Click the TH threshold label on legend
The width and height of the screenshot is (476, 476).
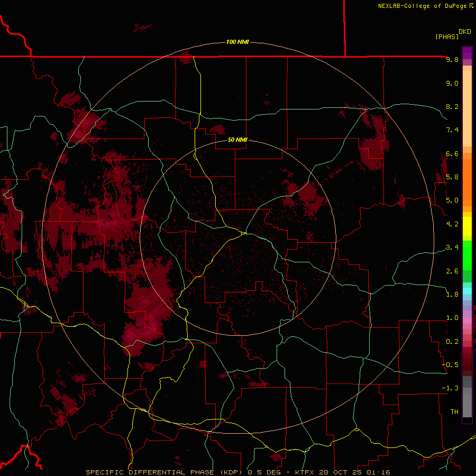point(454,411)
